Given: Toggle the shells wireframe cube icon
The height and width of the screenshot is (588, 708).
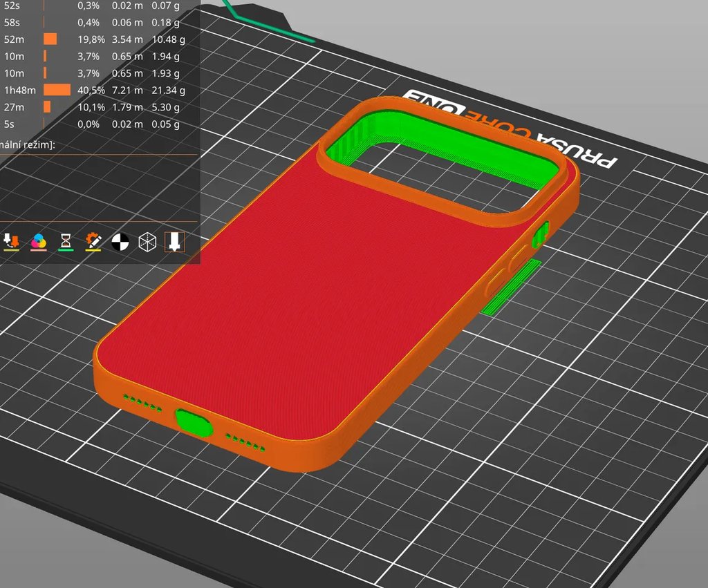Looking at the screenshot, I should click(147, 241).
